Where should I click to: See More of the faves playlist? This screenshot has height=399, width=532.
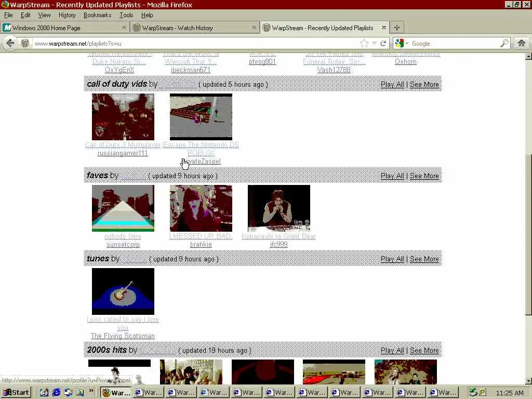(424, 176)
